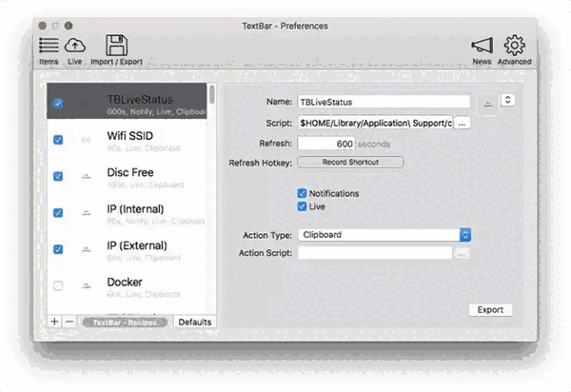Browse for script with ellipsis button
Screen dimensions: 571x392
462,123
